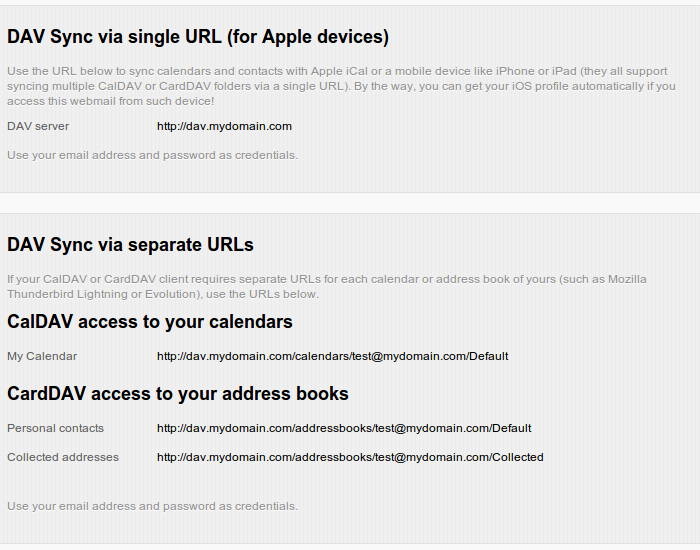Select the Collected addresses CardDAV URL
700x550 pixels.
click(x=350, y=457)
